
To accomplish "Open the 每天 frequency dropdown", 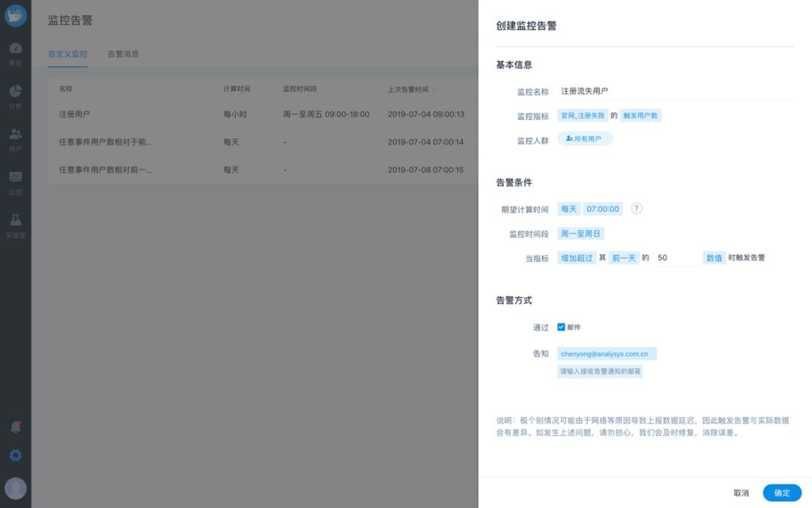I will pyautogui.click(x=568, y=208).
